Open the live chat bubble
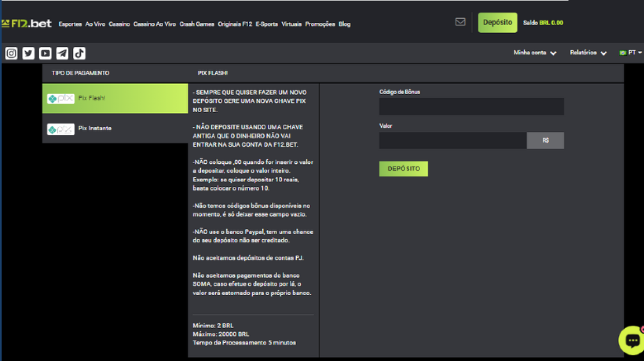 (x=632, y=341)
